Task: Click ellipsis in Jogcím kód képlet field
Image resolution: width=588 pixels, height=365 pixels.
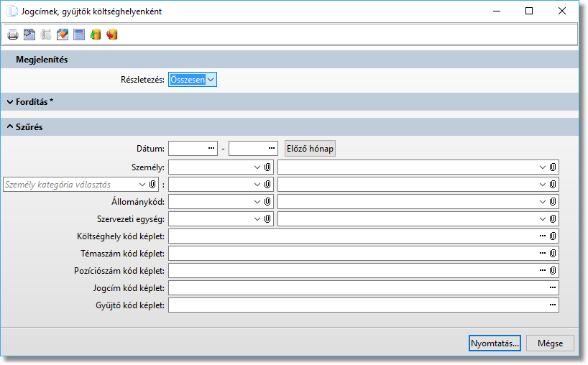Action: (x=553, y=288)
